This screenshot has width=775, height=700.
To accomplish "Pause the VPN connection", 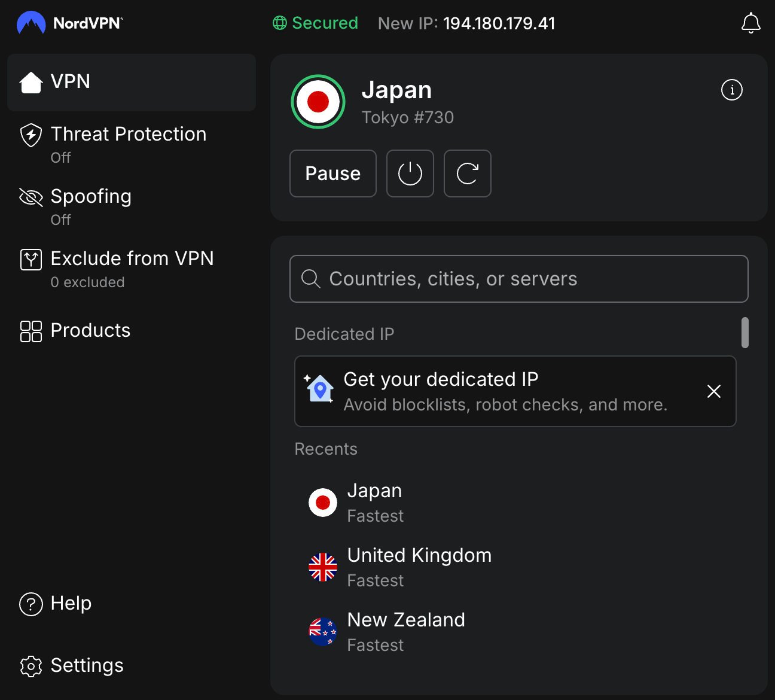I will 333,174.
